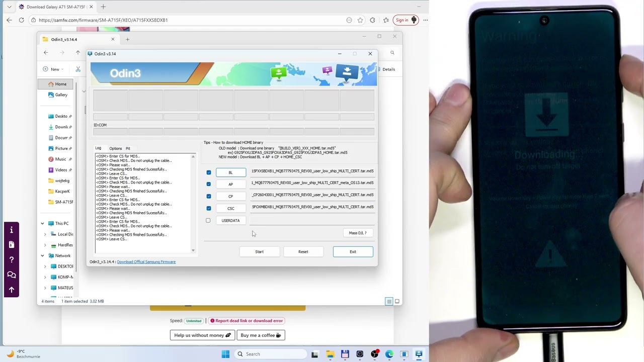Click the Reset button in Odin
The height and width of the screenshot is (362, 644).
tap(303, 251)
